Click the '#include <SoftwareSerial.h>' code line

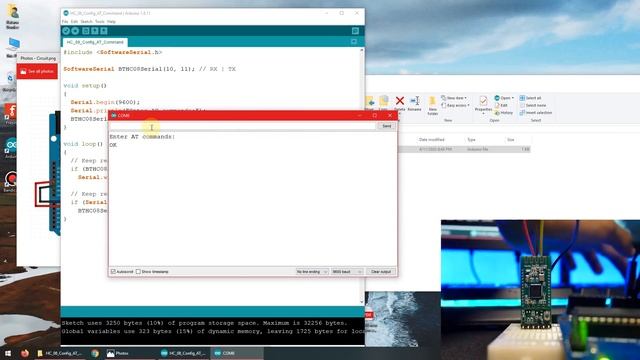113,52
